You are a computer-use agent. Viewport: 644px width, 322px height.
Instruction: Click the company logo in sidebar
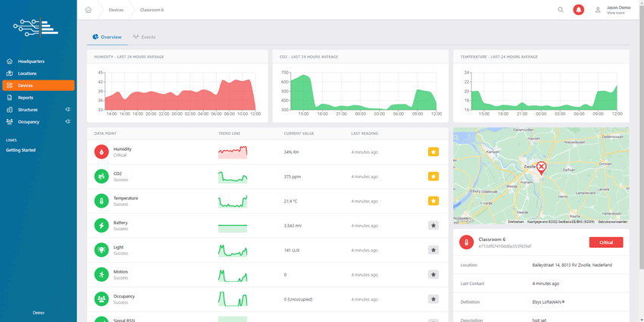pyautogui.click(x=36, y=27)
